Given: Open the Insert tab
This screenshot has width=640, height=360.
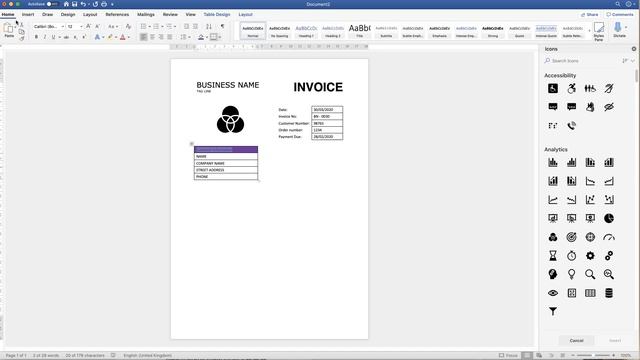Looking at the screenshot, I should 28,14.
